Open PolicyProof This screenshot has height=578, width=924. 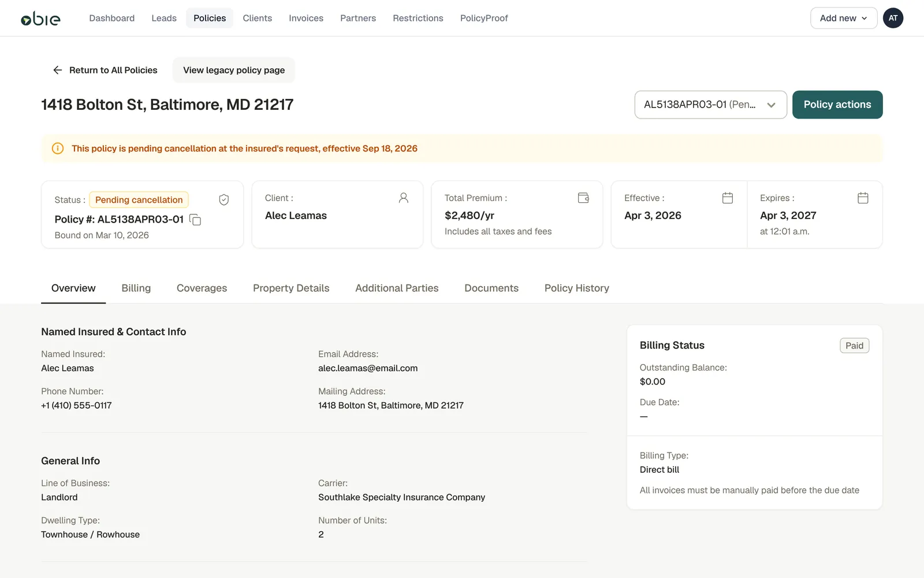click(x=484, y=18)
